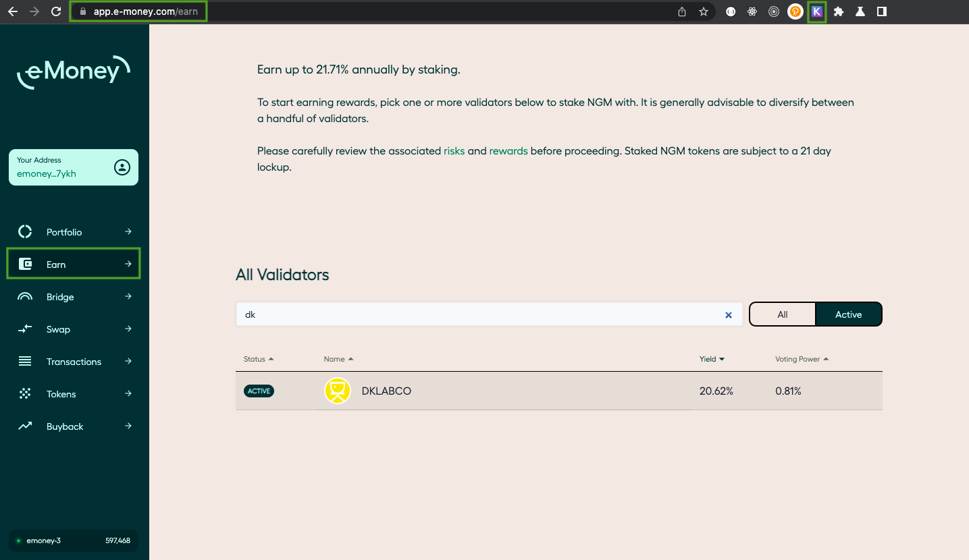Click the 0.81% voting power value

788,391
